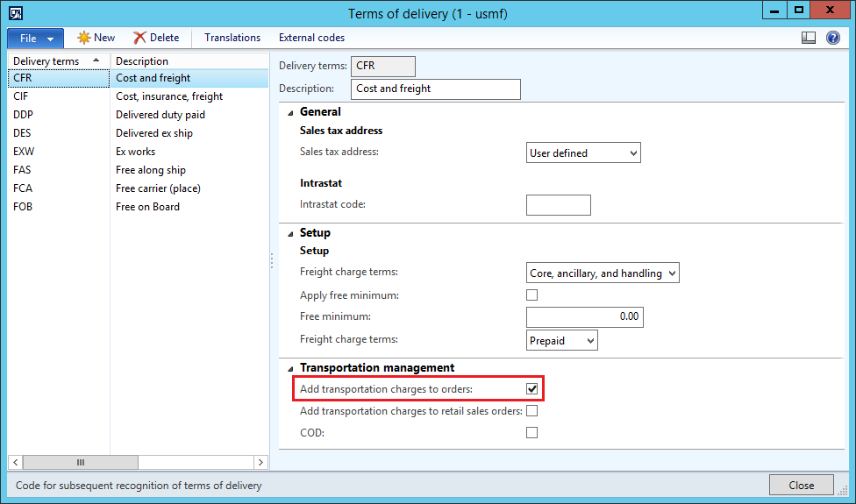The height and width of the screenshot is (504, 856).
Task: Toggle the view layout icon near help
Action: 809,38
